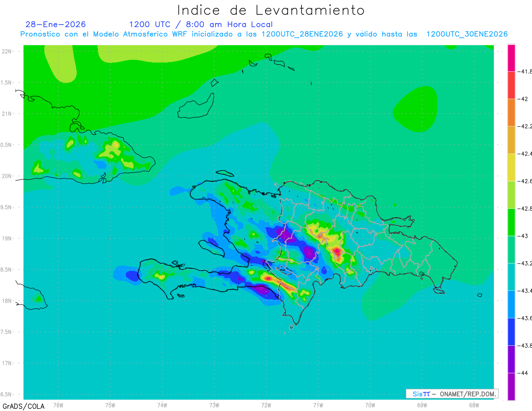
Task: Click the '22N' latitude label
Action: point(7,51)
